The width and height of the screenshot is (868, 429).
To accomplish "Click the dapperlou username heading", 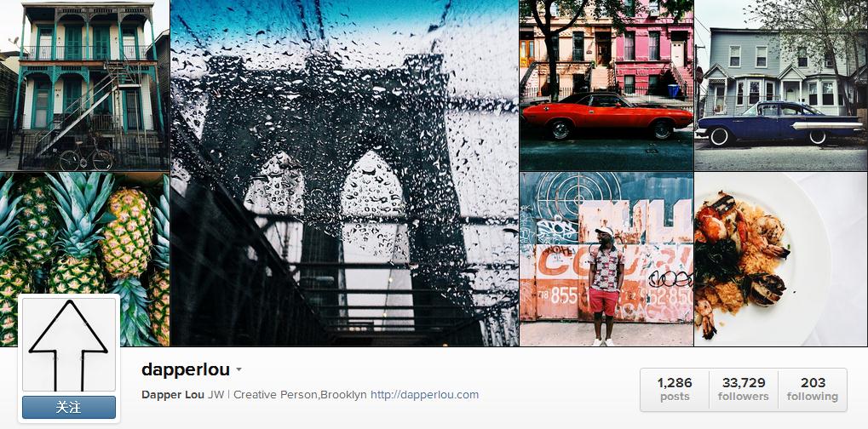I will (186, 369).
